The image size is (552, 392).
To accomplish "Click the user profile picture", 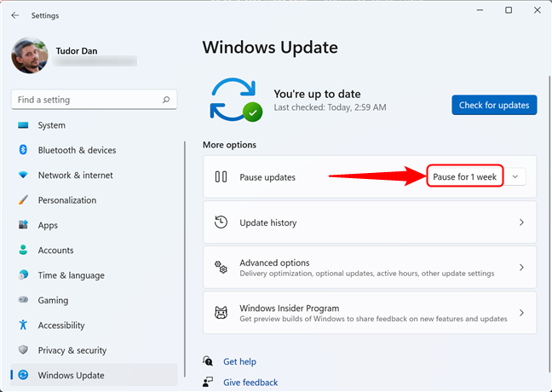I will tap(30, 55).
